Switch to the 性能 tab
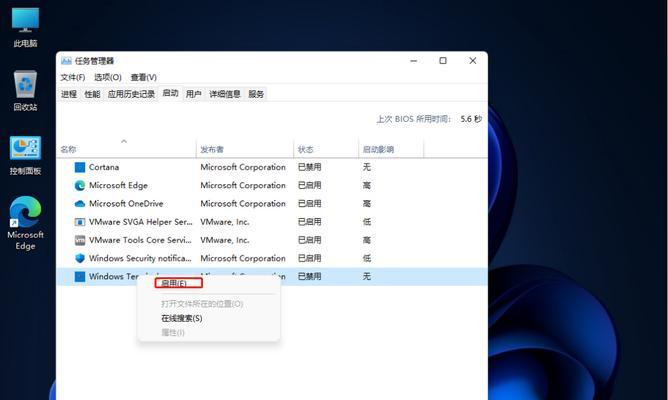Screen dimensions: 668x400 [92, 94]
